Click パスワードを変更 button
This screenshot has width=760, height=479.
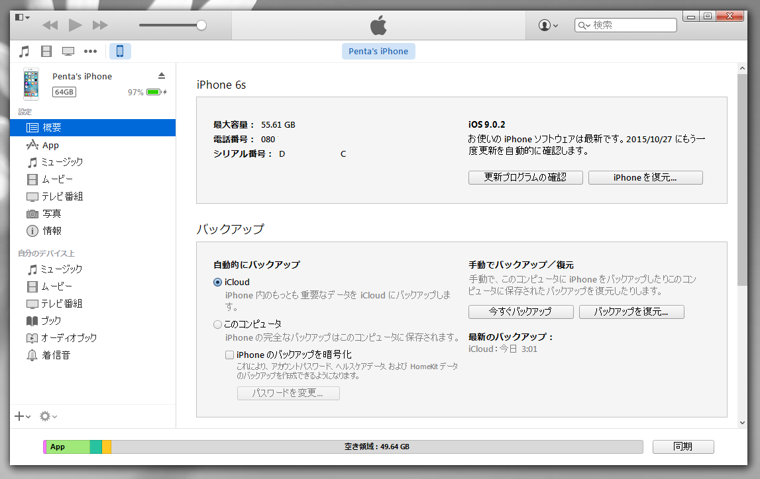pos(288,393)
